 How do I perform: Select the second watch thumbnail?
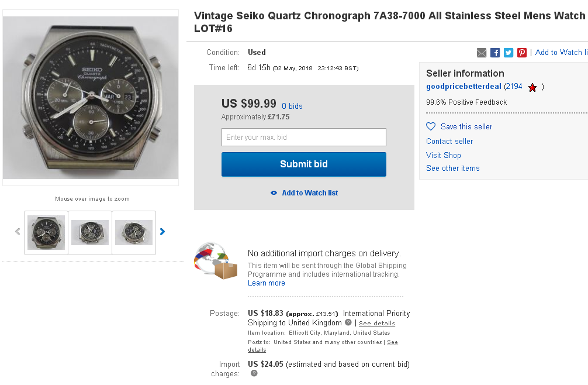[90, 232]
